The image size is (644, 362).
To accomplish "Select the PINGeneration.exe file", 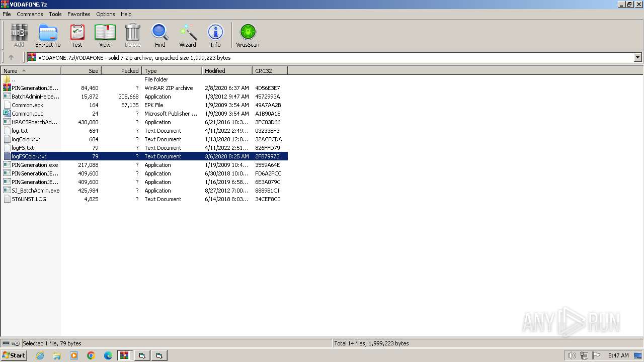I will [x=144, y=165].
